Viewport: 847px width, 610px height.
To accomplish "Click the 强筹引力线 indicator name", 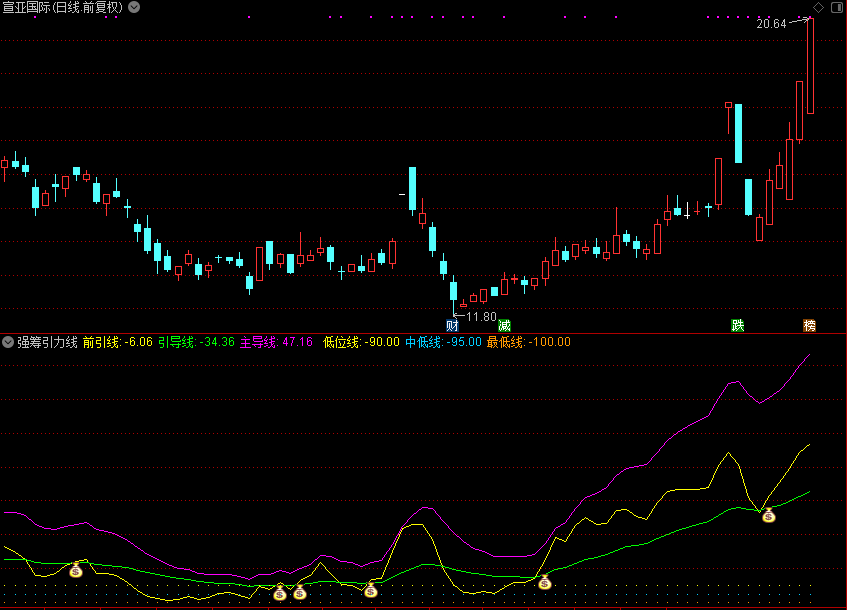I will point(48,342).
